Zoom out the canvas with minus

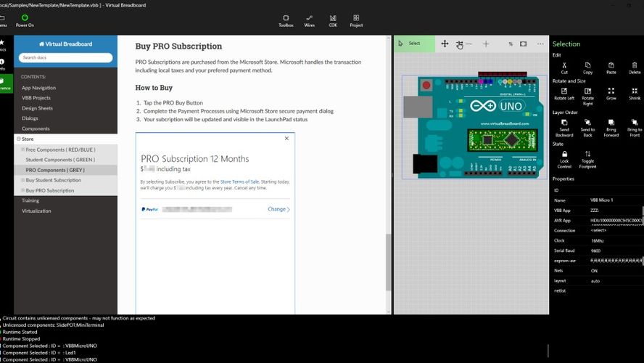click(x=468, y=44)
